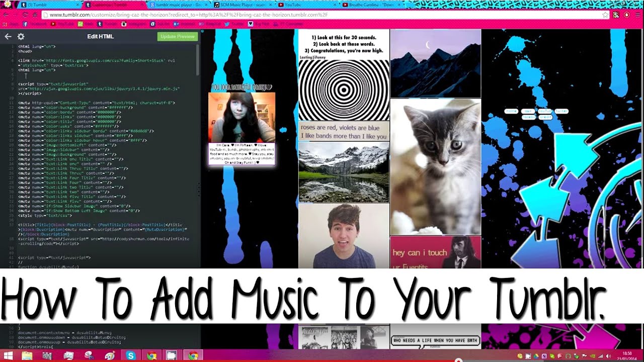Open the volume icon in system tray

click(x=608, y=356)
